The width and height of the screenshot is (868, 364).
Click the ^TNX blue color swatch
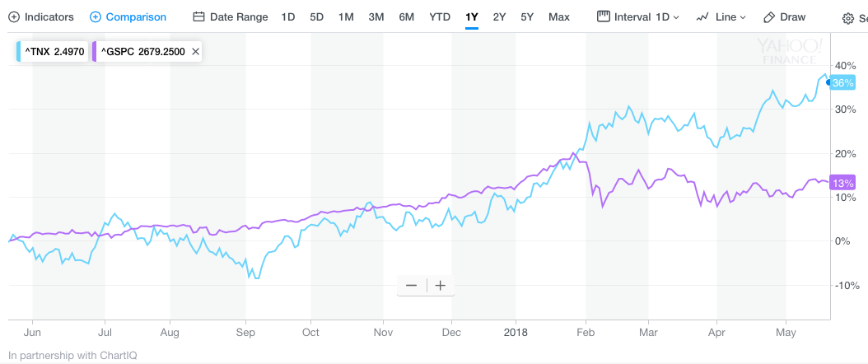click(20, 52)
